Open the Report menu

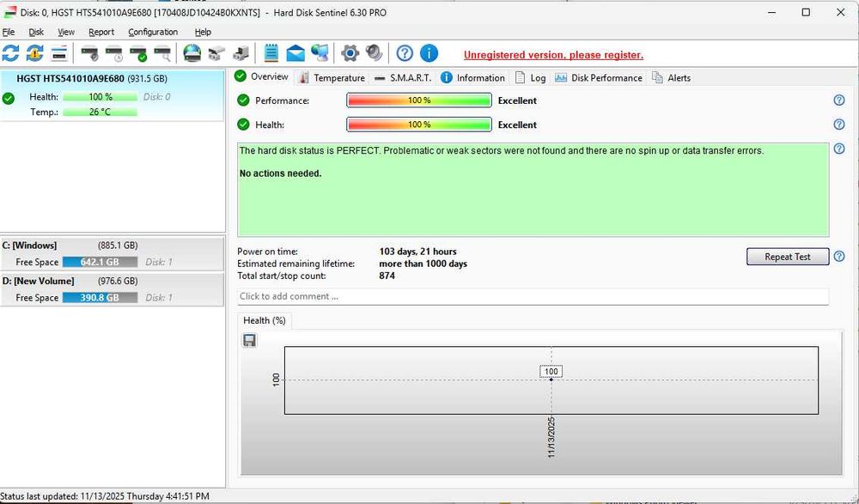(x=101, y=32)
